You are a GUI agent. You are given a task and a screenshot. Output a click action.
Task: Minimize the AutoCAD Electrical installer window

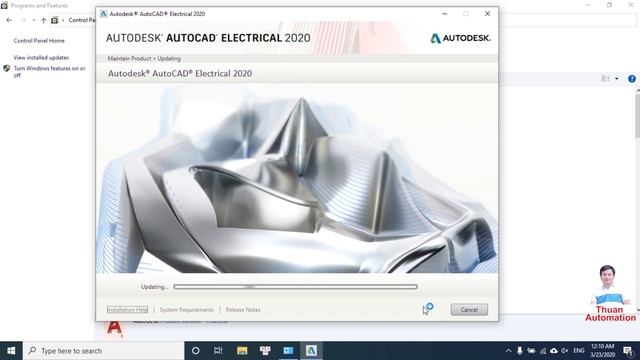pos(444,13)
